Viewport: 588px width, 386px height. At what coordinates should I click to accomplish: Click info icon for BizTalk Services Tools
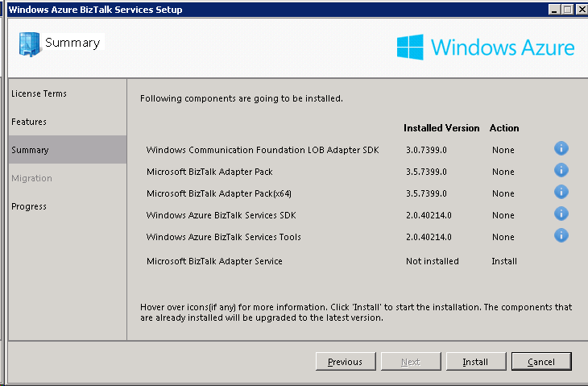pyautogui.click(x=561, y=235)
